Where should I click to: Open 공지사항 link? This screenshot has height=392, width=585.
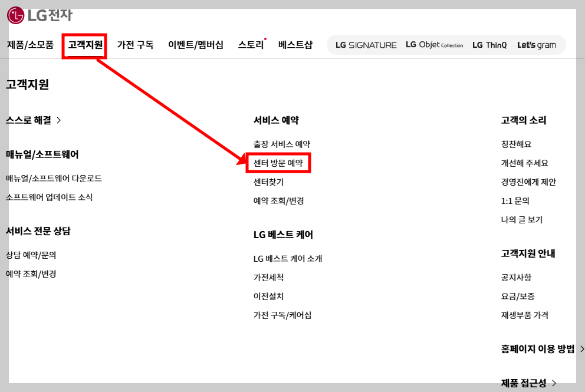517,278
